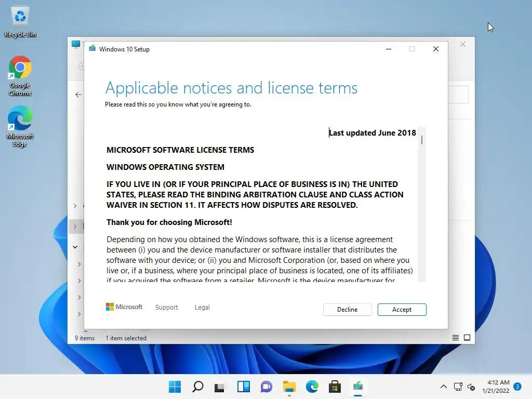Open taskbar Search

pyautogui.click(x=198, y=387)
